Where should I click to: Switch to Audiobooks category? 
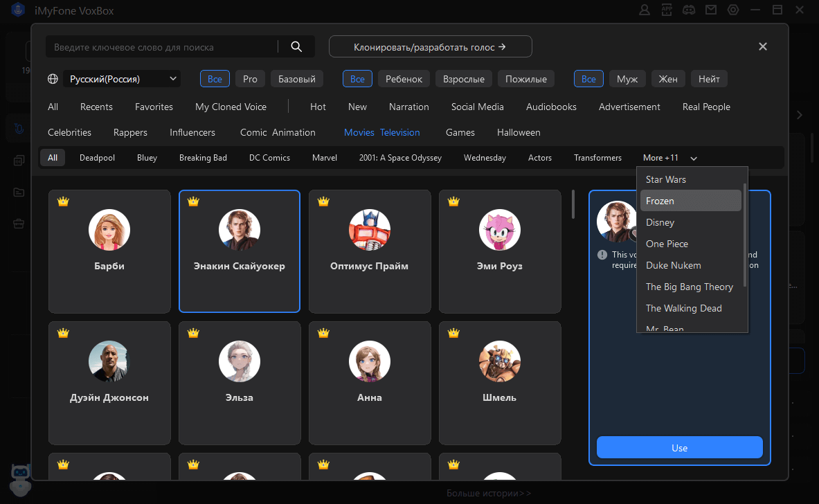click(x=551, y=107)
